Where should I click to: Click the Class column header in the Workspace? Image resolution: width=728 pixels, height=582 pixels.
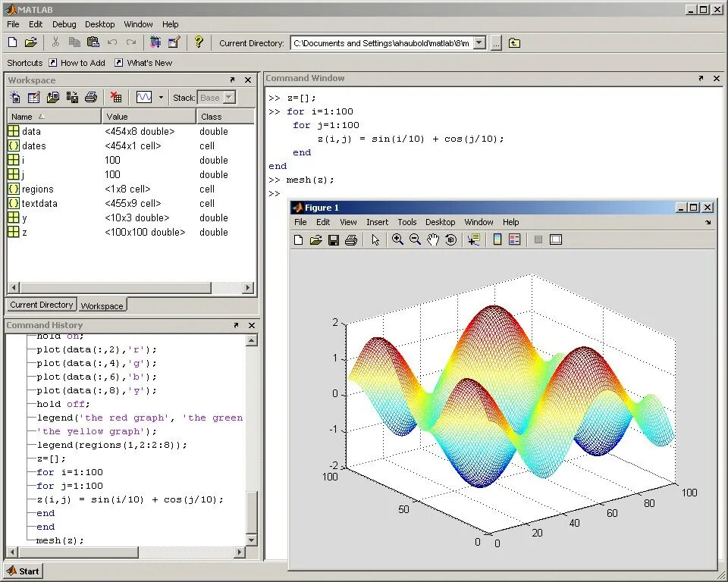[226, 117]
